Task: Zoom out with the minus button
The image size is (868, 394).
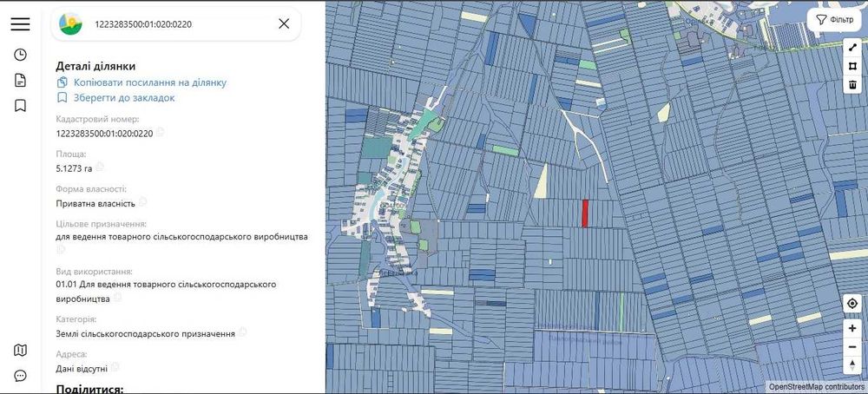Action: coord(852,347)
